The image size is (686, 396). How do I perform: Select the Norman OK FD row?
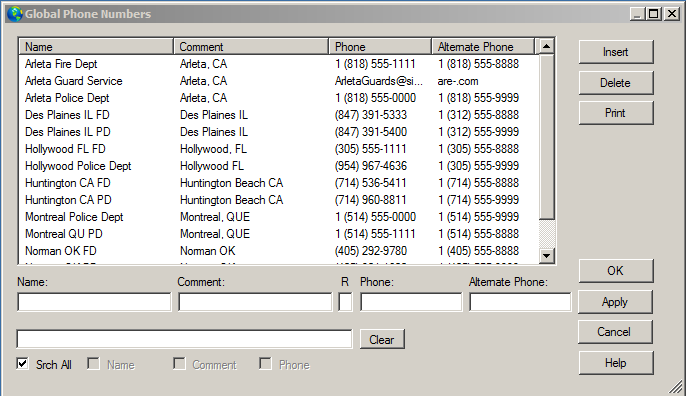279,251
